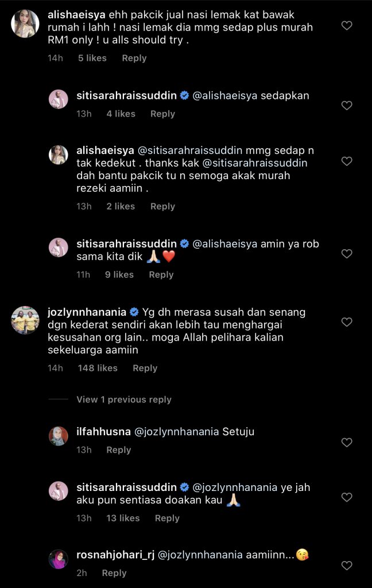The height and width of the screenshot is (588, 372).
Task: Reply to rosnahjohari_rj's comment
Action: pos(114,573)
